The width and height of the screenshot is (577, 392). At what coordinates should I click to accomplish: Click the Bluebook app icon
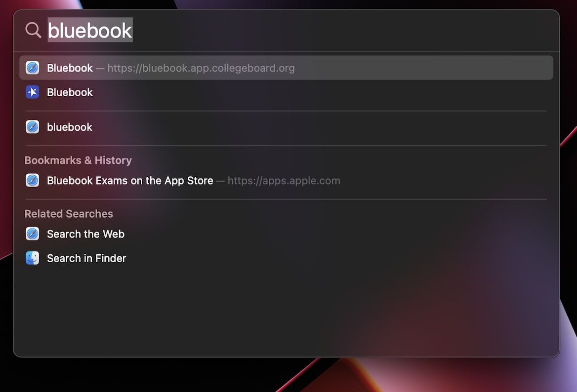(32, 92)
